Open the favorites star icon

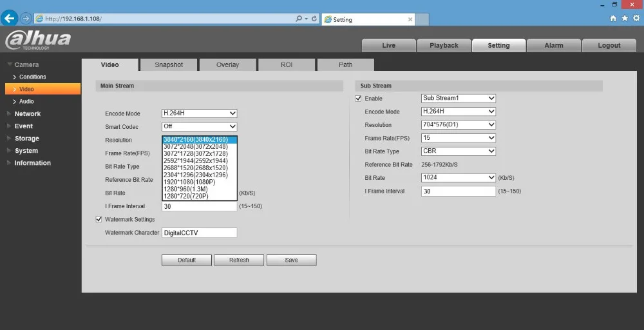[x=625, y=19]
